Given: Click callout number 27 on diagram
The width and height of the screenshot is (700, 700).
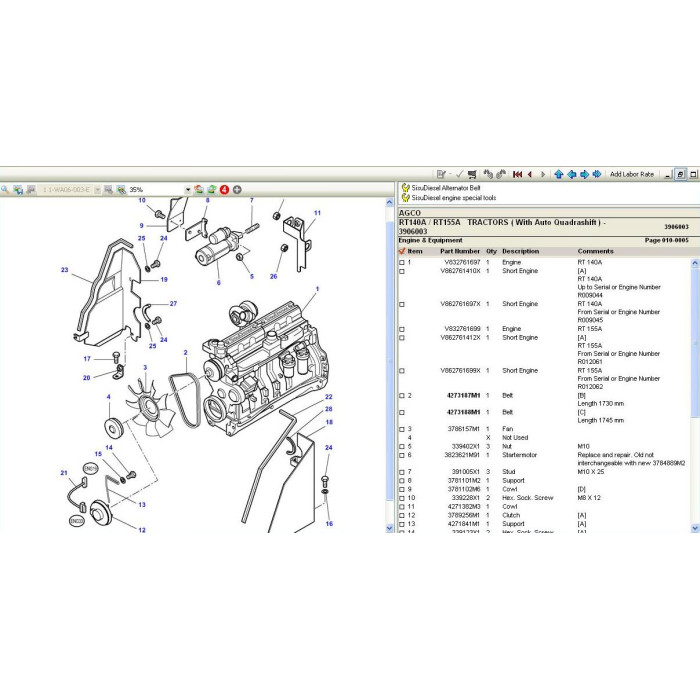Looking at the screenshot, I should (173, 304).
